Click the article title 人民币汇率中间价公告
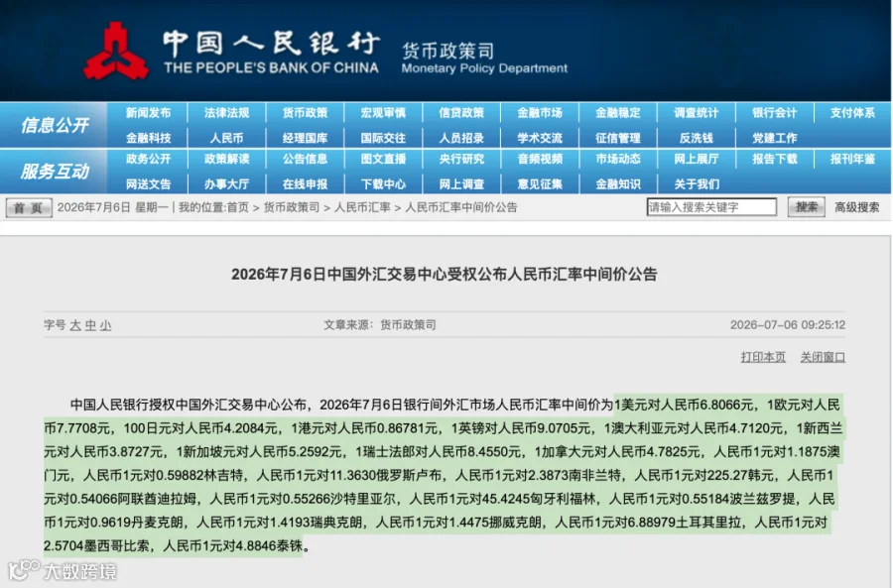 (x=445, y=275)
